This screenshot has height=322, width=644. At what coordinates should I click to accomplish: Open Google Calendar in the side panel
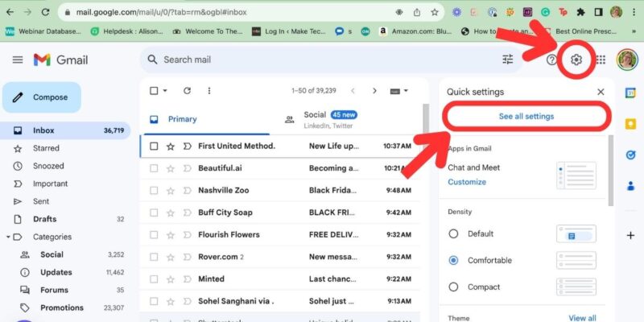(630, 93)
